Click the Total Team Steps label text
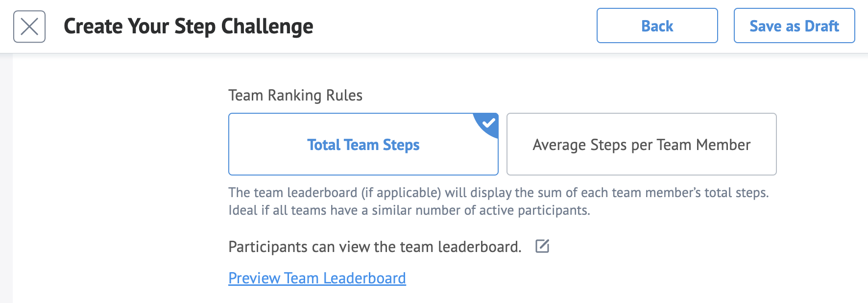868x303 pixels. [363, 145]
